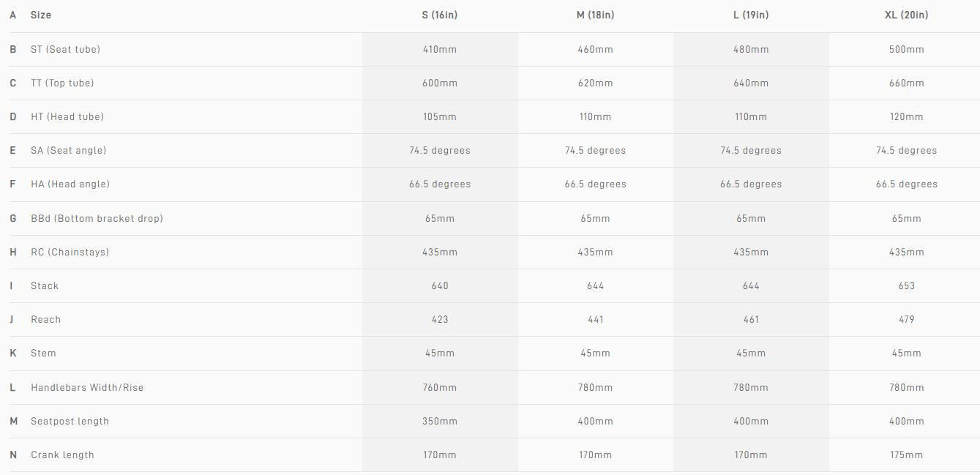Select the Handlebars Width/Rise row label

click(87, 388)
